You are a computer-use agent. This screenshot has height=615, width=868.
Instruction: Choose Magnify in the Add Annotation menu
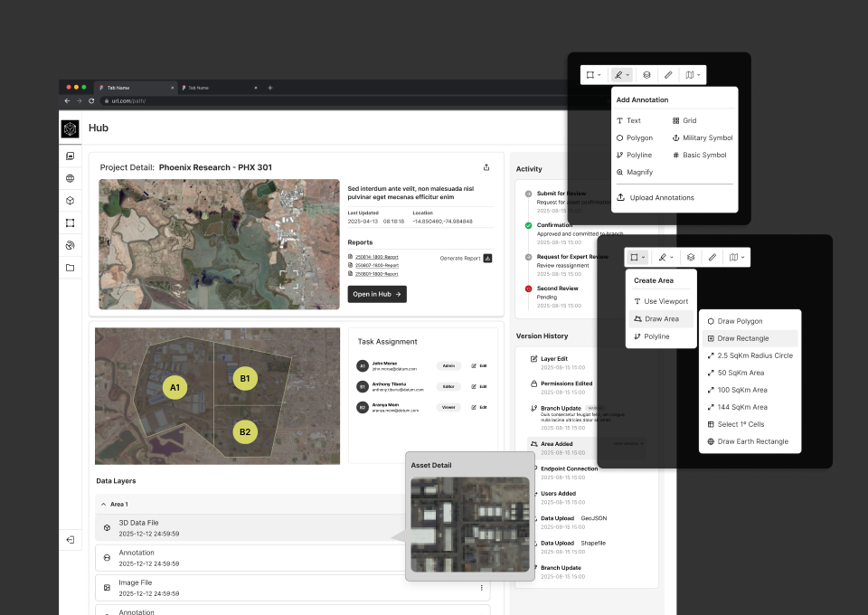(635, 172)
